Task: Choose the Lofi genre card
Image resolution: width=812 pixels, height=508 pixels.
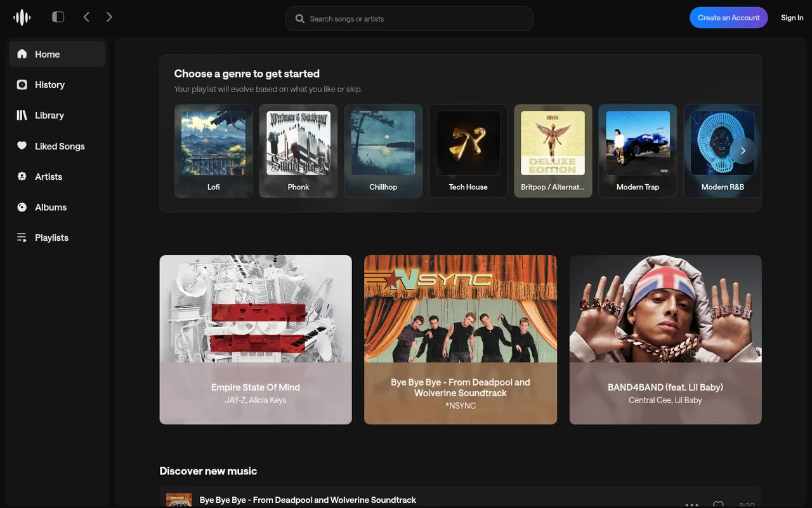Action: click(214, 151)
